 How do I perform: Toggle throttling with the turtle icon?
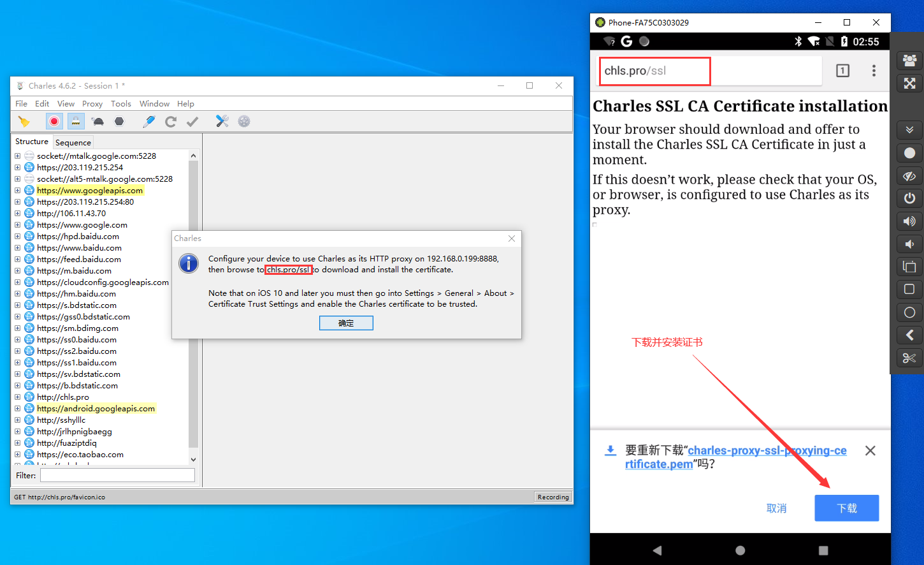pos(97,121)
